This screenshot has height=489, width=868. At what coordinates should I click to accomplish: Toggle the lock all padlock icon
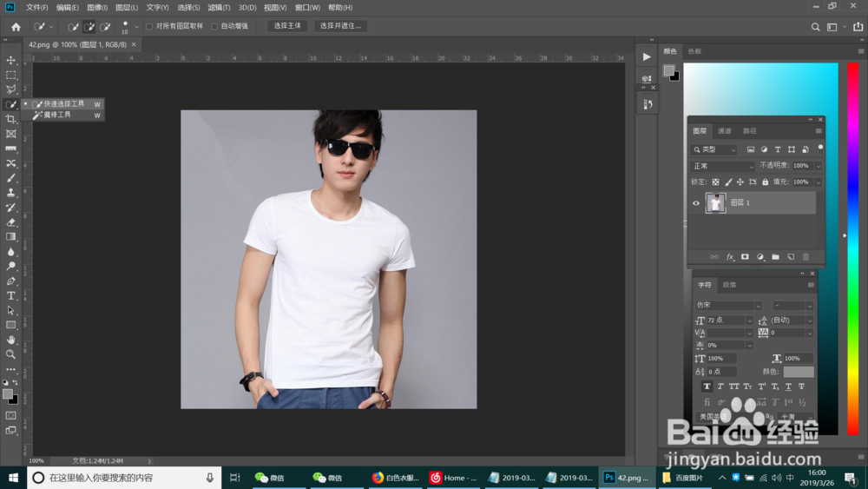click(765, 182)
